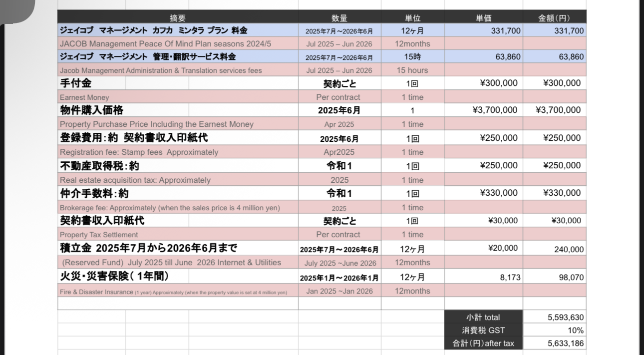This screenshot has width=644, height=355.
Task: Select 令和1 in the 不動産取得税 row
Action: 339,166
